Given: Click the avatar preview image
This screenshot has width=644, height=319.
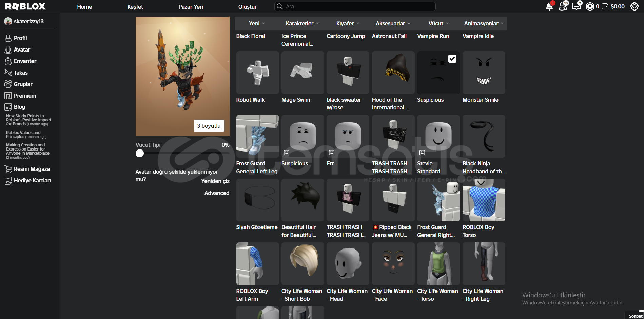Looking at the screenshot, I should pyautogui.click(x=182, y=76).
